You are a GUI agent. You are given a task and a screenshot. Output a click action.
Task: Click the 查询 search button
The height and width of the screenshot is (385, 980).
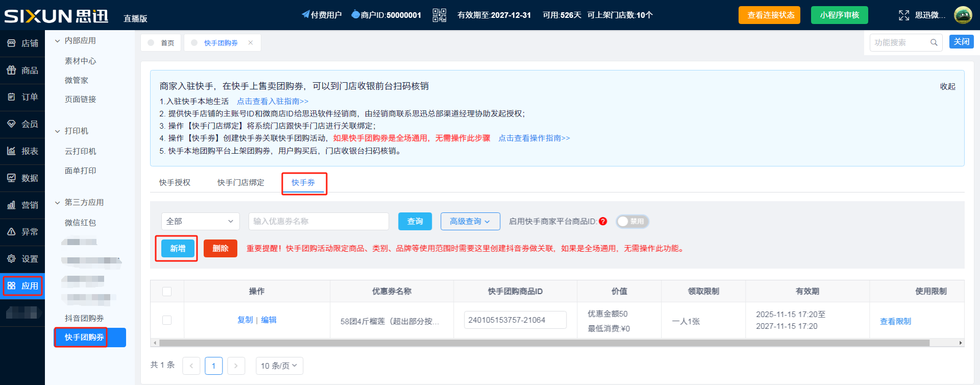tap(415, 222)
